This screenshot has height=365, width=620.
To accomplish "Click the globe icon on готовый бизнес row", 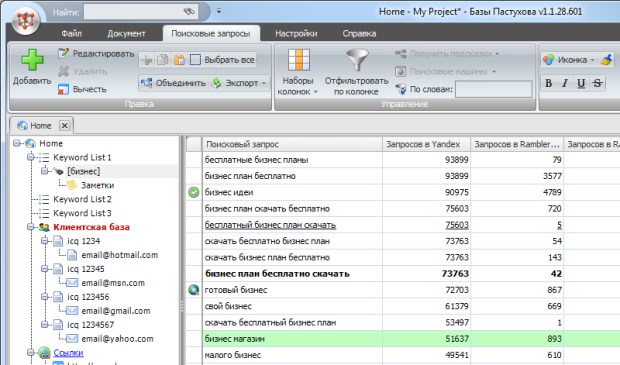I will click(x=194, y=290).
